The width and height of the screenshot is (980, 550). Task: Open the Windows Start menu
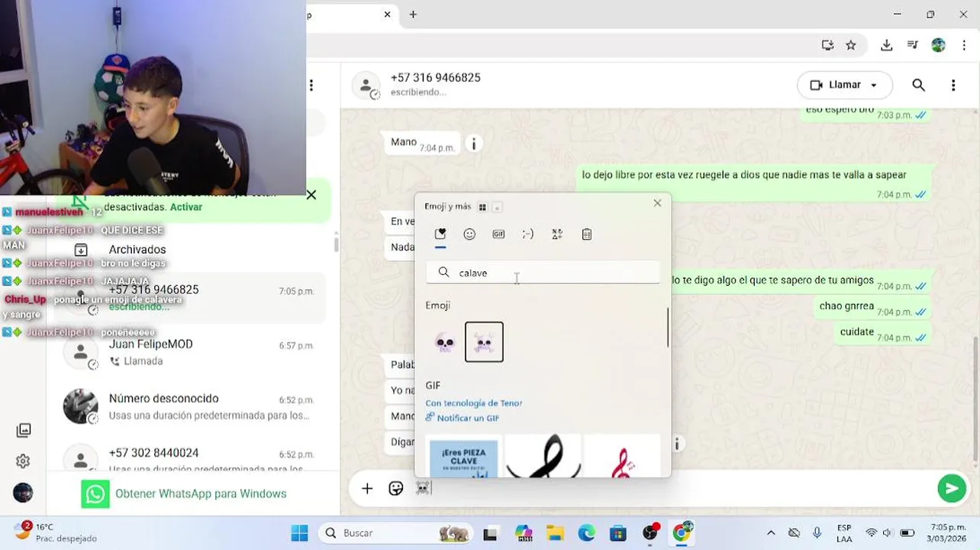299,533
